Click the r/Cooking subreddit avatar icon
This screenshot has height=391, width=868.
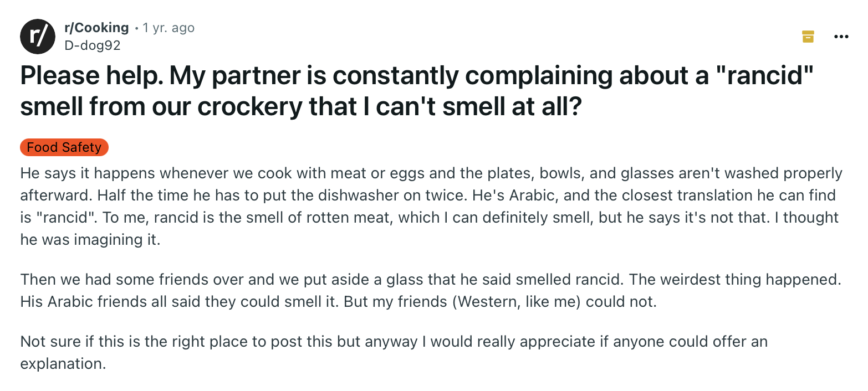38,36
